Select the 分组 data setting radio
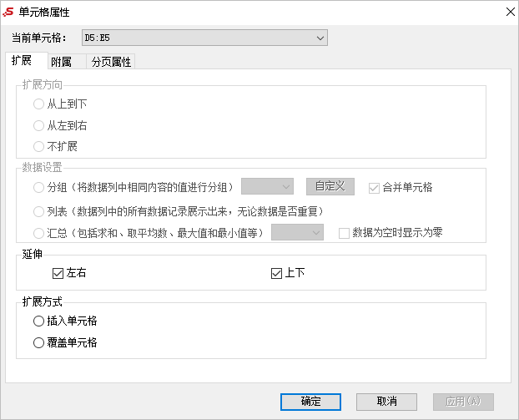The width and height of the screenshot is (519, 420). point(38,188)
